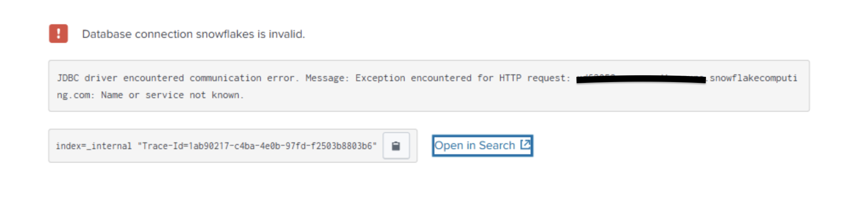
Task: Click the blacked-out redacted hostname
Action: pyautogui.click(x=641, y=79)
